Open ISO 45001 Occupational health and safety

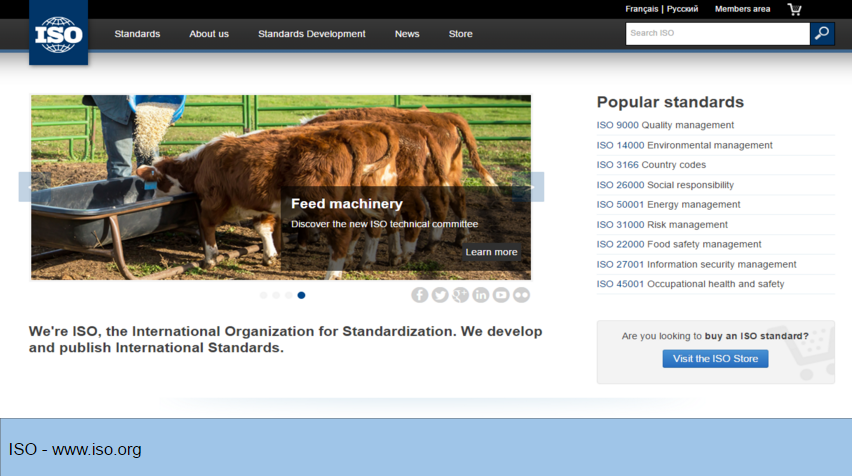point(690,284)
